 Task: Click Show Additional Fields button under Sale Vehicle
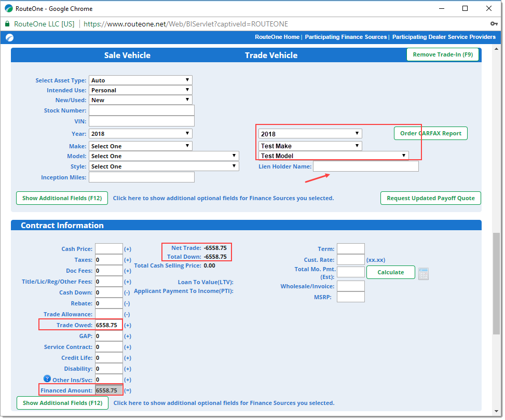click(62, 198)
